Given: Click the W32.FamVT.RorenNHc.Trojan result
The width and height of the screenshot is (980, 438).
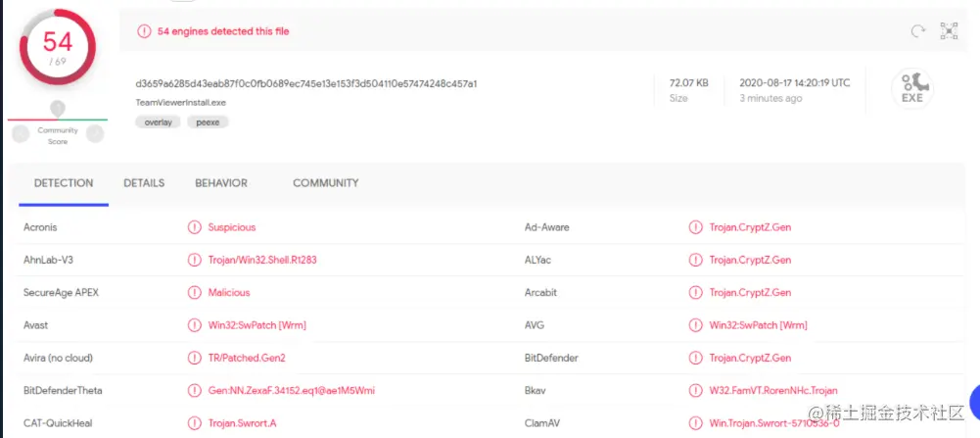Looking at the screenshot, I should [x=773, y=390].
